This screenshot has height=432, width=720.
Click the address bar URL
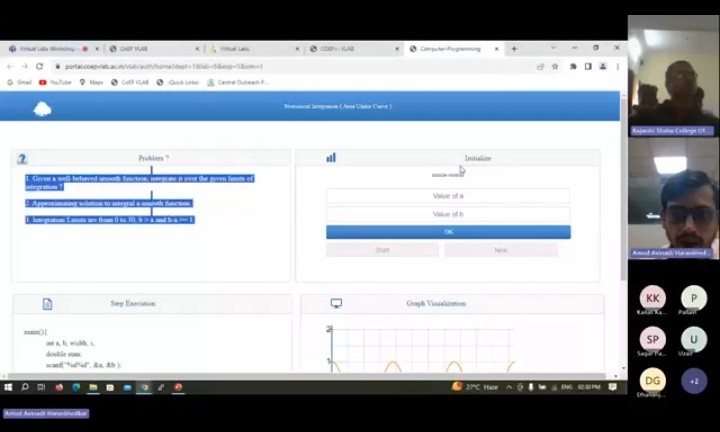(200, 66)
